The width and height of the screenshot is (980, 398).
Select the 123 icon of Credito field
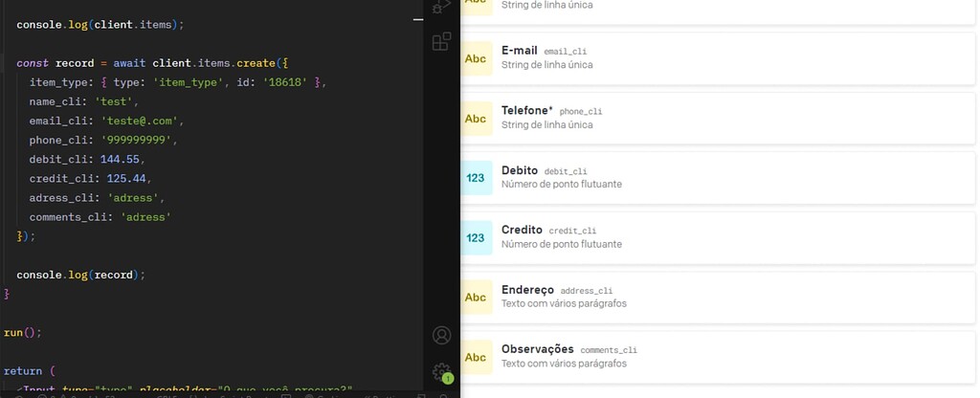click(x=476, y=237)
